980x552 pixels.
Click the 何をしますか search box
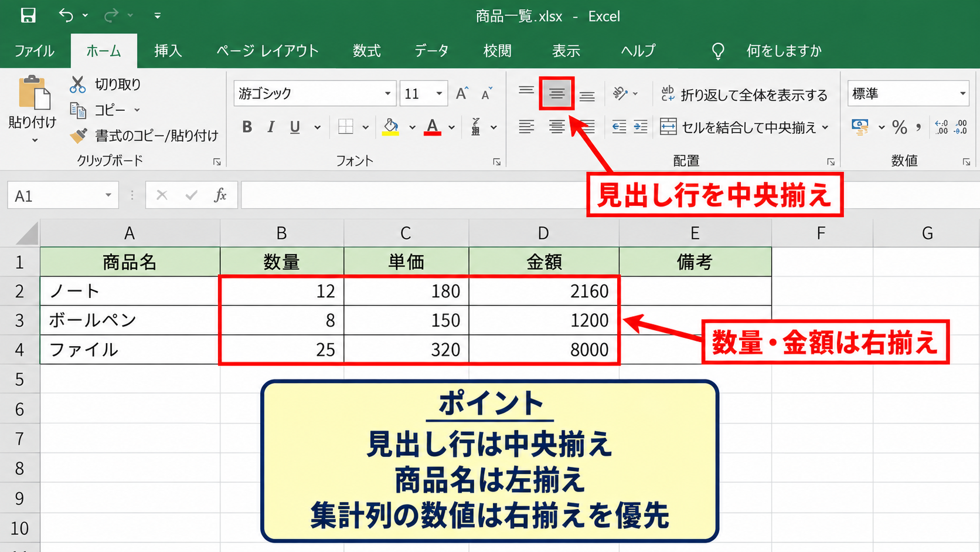pyautogui.click(x=784, y=51)
